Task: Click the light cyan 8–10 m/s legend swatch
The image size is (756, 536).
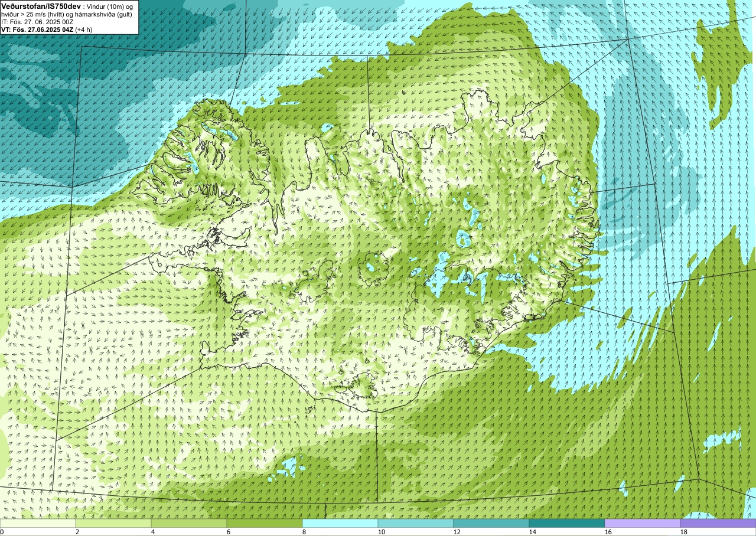Action: (x=340, y=523)
